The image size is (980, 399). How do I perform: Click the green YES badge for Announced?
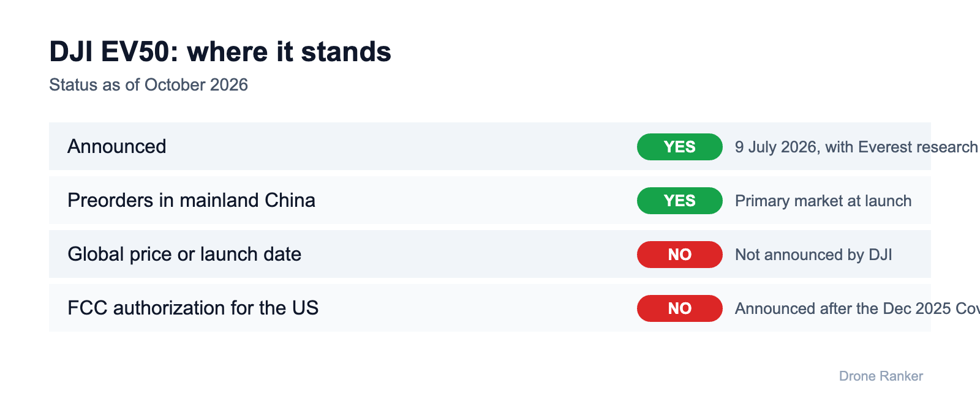[x=680, y=147]
